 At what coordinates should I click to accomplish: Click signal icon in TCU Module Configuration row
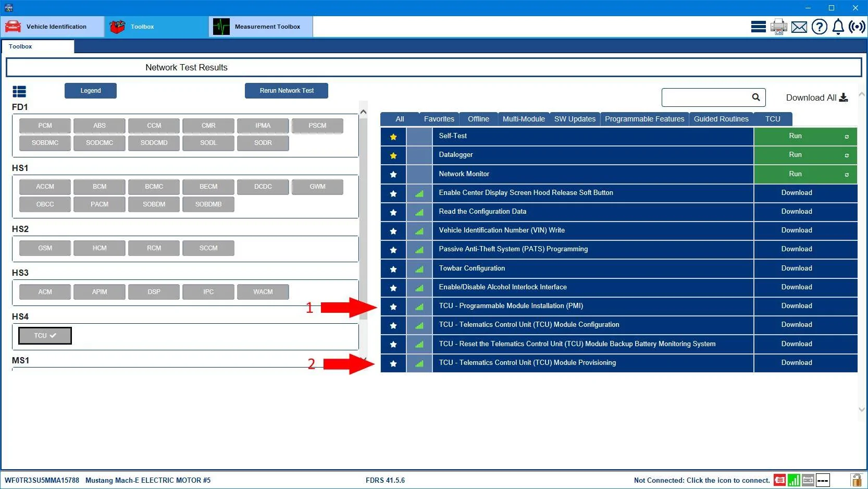419,325
